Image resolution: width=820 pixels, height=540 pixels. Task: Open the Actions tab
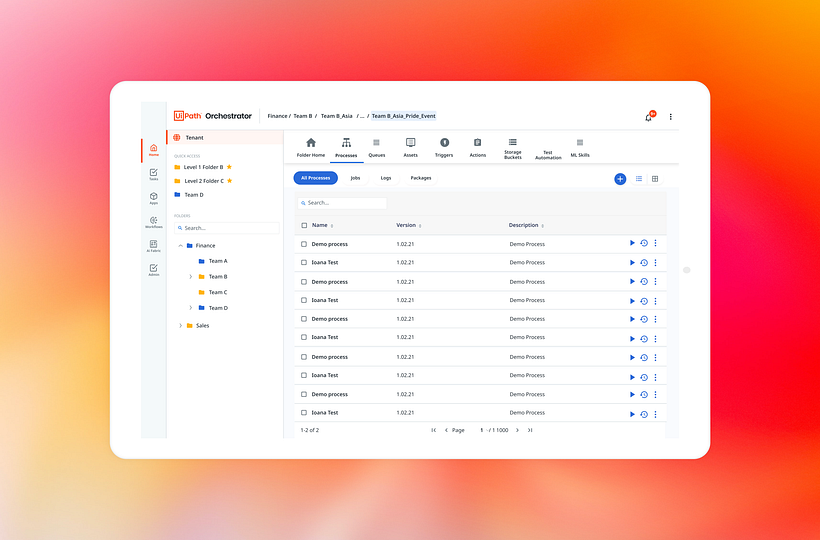click(477, 148)
